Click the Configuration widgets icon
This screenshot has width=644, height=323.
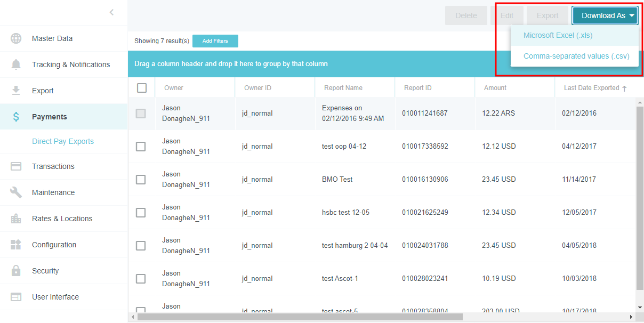coord(16,245)
